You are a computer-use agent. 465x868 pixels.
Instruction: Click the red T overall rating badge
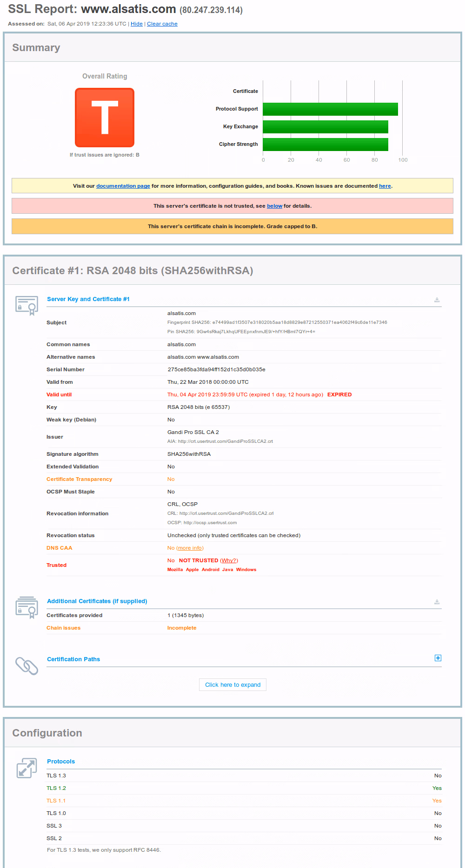(x=105, y=118)
